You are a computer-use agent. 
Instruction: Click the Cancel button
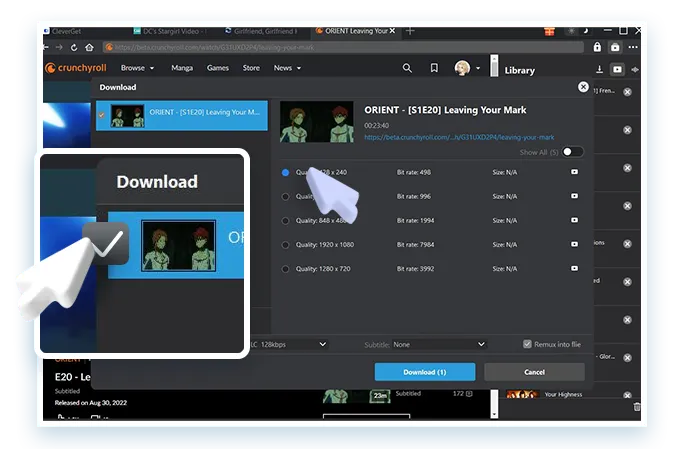[534, 372]
